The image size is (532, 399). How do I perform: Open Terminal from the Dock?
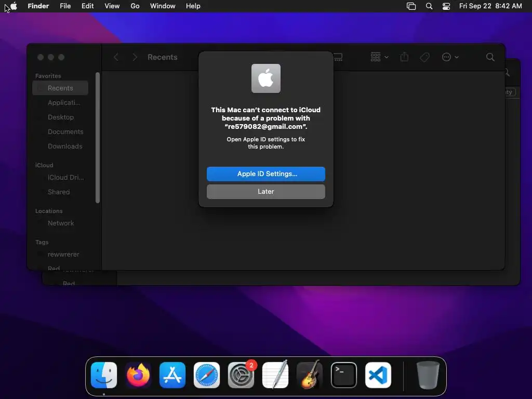(x=344, y=375)
